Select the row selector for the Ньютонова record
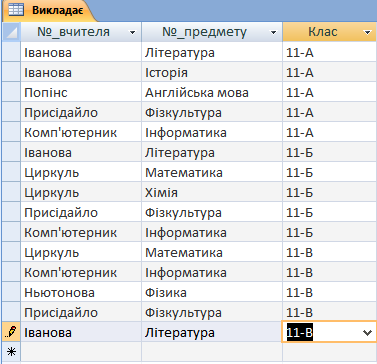The image size is (377, 364). pos(11,292)
